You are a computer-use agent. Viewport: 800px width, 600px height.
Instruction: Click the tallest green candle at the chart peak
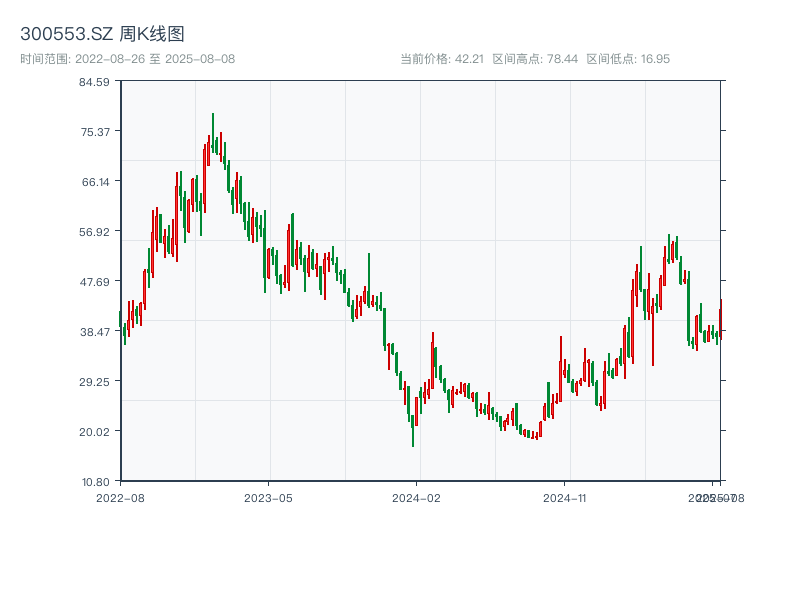pyautogui.click(x=213, y=133)
